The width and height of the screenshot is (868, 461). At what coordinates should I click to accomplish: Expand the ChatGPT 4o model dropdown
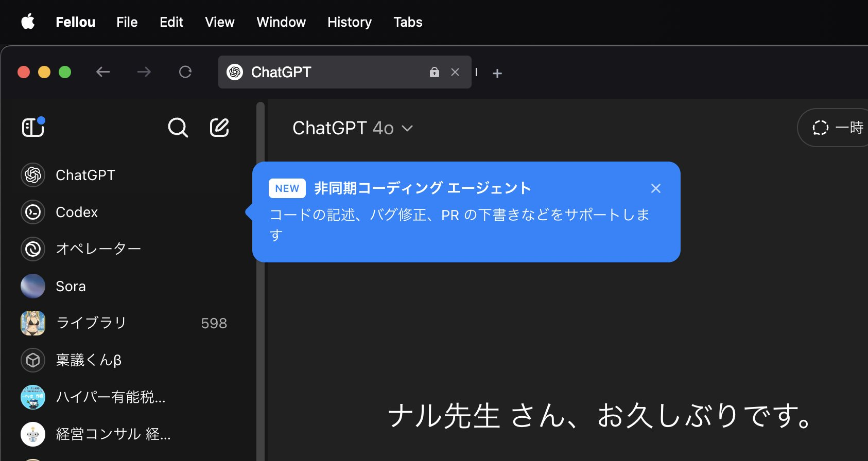[353, 128]
